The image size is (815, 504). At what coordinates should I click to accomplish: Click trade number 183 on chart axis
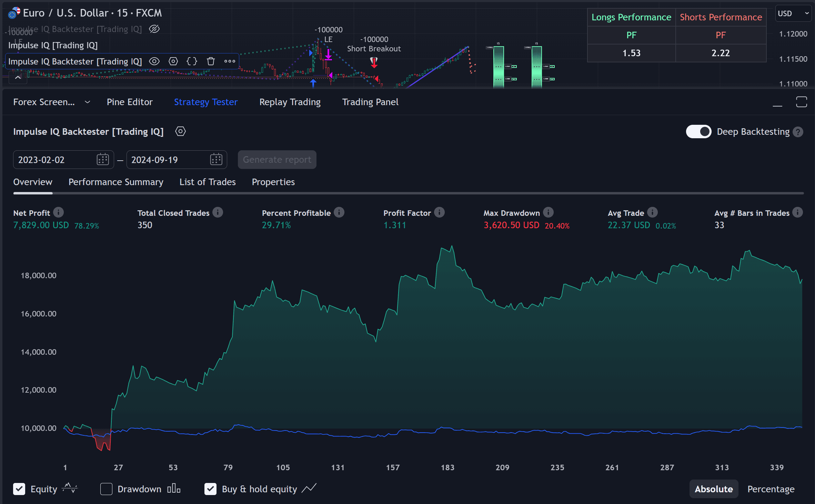(447, 467)
